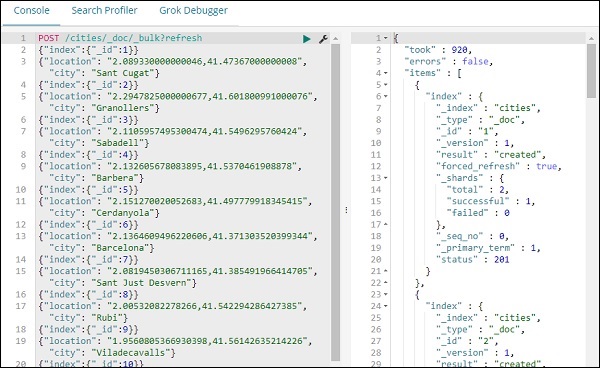Run the bulk request with the play icon
The height and width of the screenshot is (368, 600).
coord(307,39)
